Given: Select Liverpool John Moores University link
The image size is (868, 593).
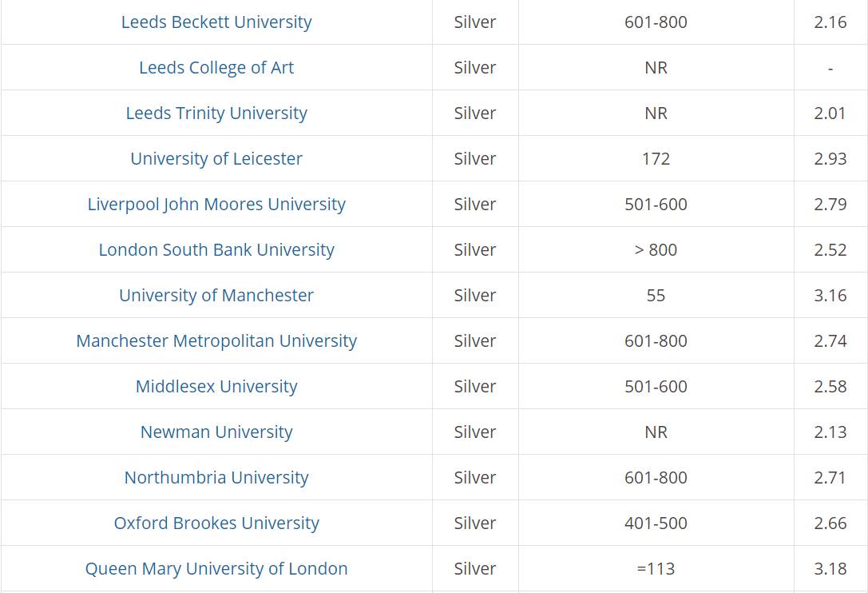Looking at the screenshot, I should [216, 204].
